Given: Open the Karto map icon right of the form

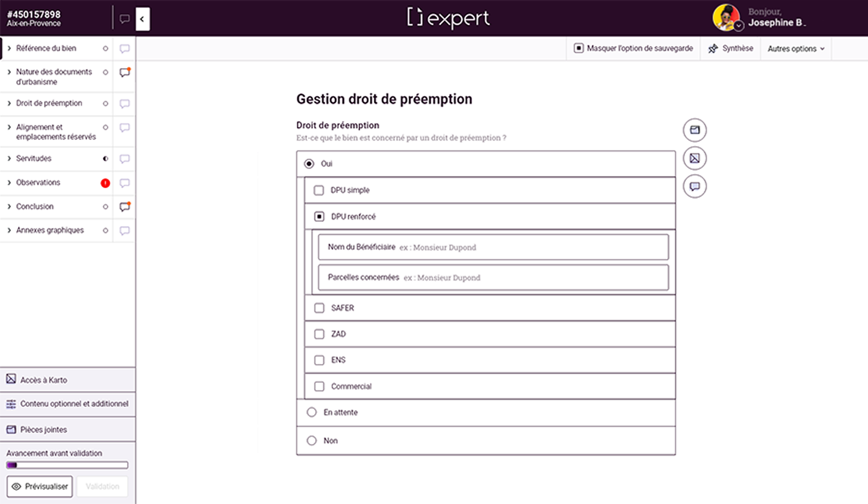Looking at the screenshot, I should click(695, 158).
